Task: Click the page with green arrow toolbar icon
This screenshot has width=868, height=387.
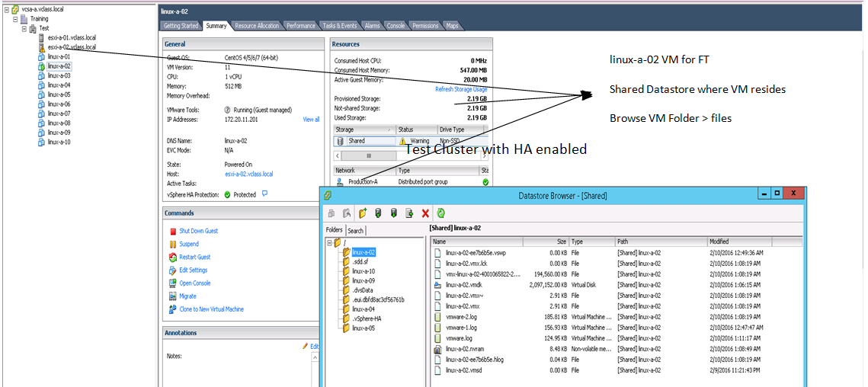Action: 410,213
